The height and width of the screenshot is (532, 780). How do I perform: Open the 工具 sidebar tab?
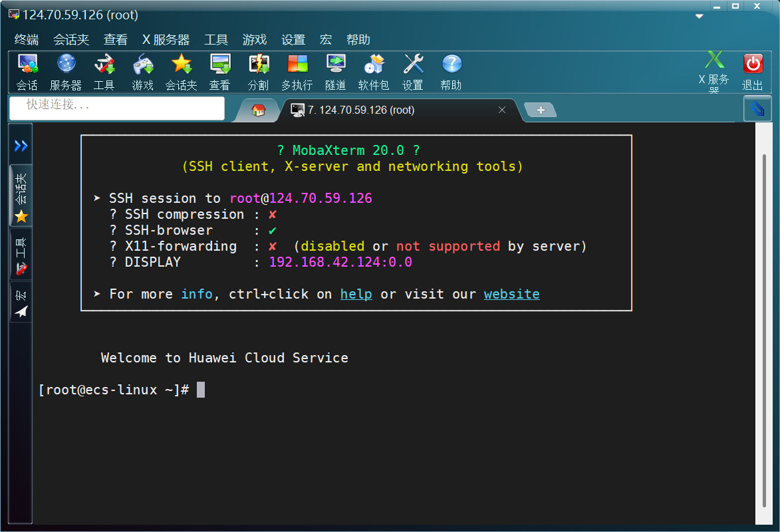point(21,255)
